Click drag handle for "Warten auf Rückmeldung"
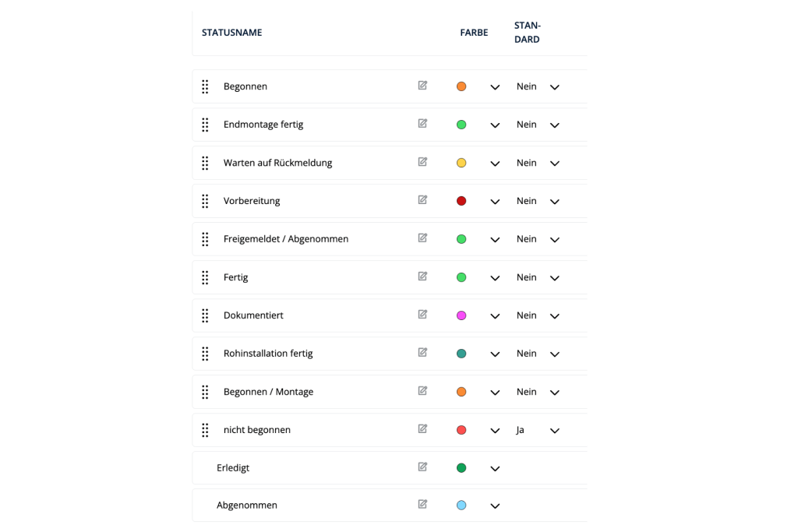Viewport: 798px width, 532px height. point(205,162)
